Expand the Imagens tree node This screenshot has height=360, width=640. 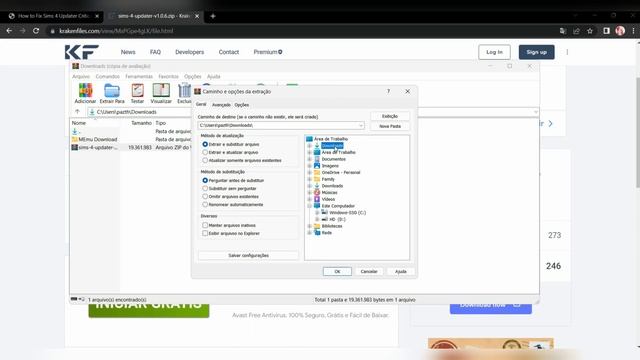[309, 166]
